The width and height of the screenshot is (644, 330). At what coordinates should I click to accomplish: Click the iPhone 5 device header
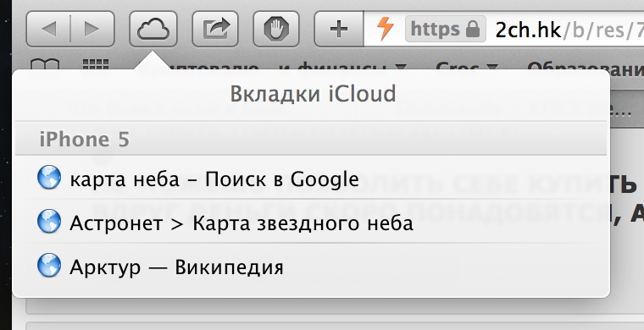coord(311,140)
